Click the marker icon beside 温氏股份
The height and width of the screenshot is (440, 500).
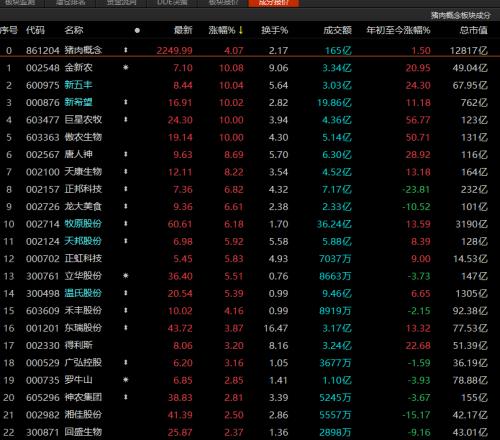[126, 293]
